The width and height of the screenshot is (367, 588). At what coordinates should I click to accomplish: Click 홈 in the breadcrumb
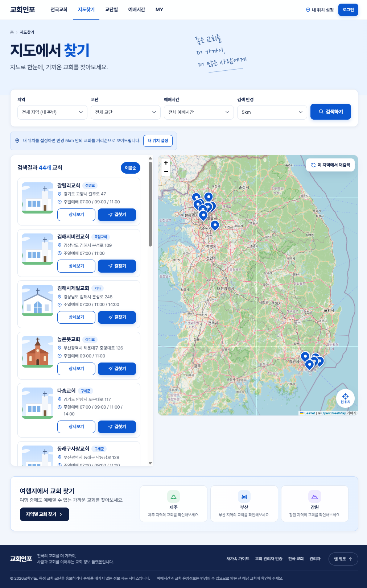[x=12, y=32]
